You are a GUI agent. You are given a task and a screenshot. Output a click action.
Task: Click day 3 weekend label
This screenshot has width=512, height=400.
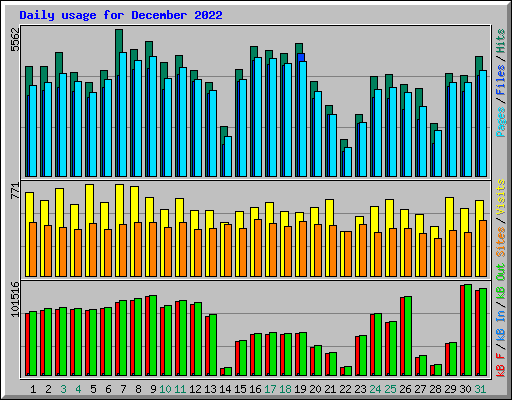coord(63,389)
